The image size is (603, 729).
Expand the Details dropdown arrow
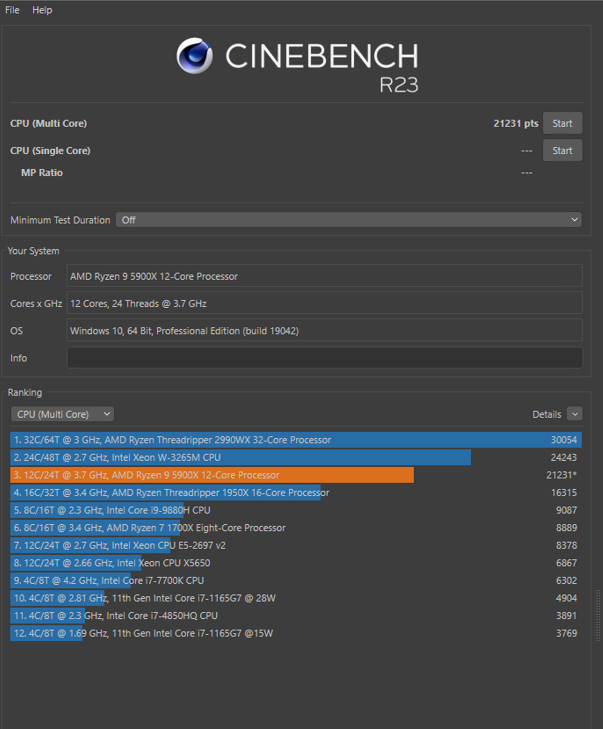point(575,414)
